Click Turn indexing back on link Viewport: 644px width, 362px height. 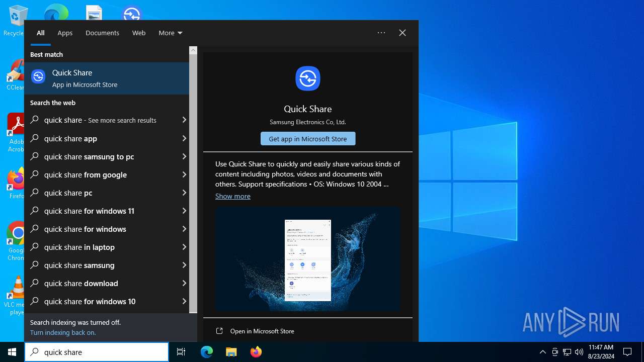[63, 332]
